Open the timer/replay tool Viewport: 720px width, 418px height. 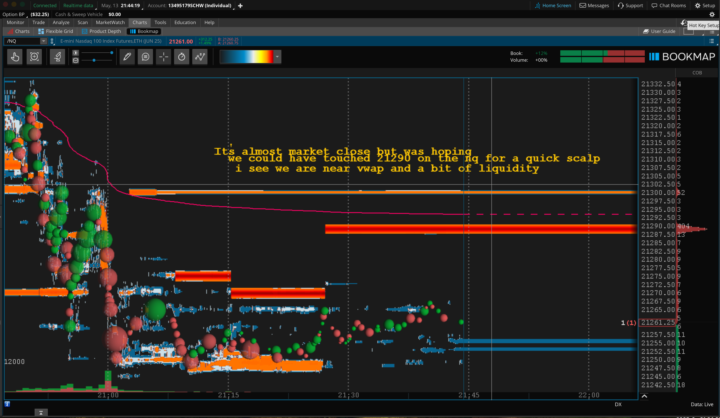click(x=181, y=57)
